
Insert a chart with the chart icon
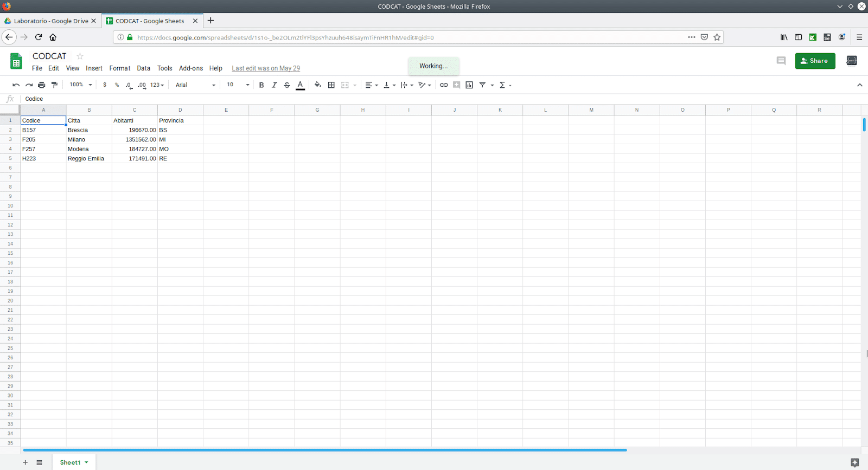(469, 85)
